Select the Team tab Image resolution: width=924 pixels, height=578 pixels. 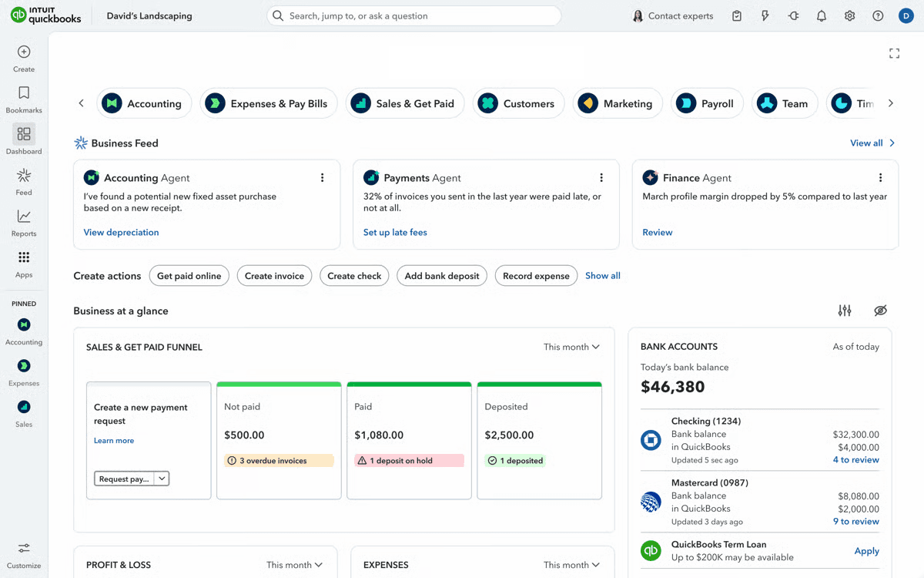(x=785, y=103)
